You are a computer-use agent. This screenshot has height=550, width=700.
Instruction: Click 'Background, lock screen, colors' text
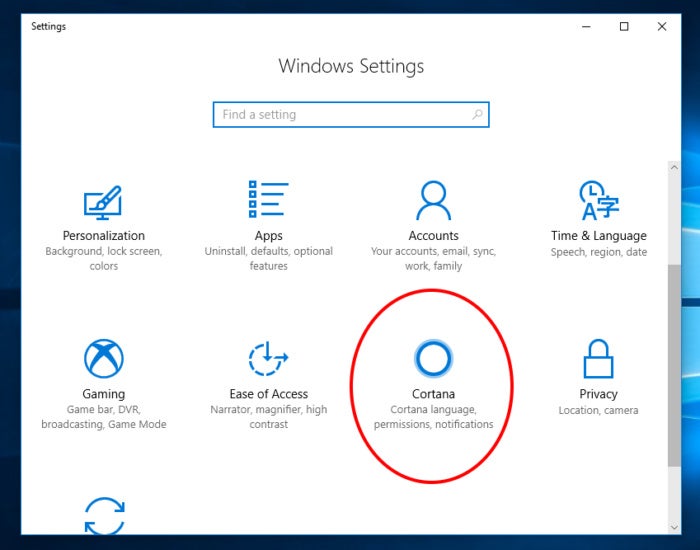[x=104, y=258]
